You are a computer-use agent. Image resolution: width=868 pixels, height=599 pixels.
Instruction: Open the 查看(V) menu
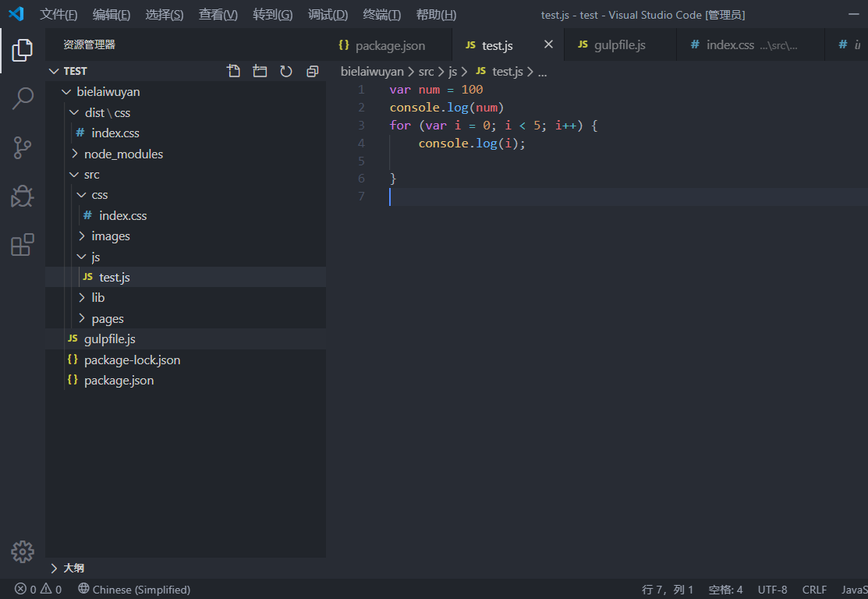tap(218, 14)
